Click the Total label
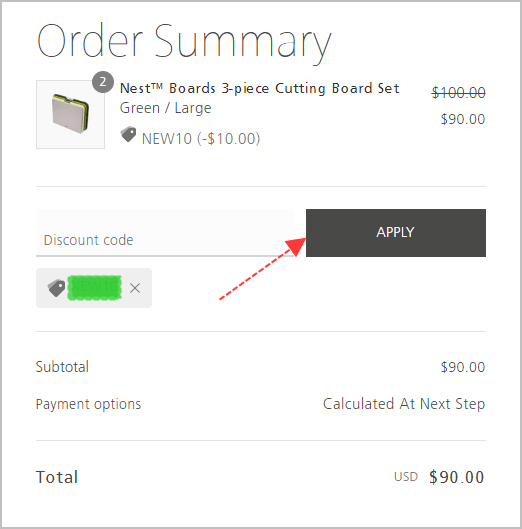The image size is (522, 529). point(57,477)
